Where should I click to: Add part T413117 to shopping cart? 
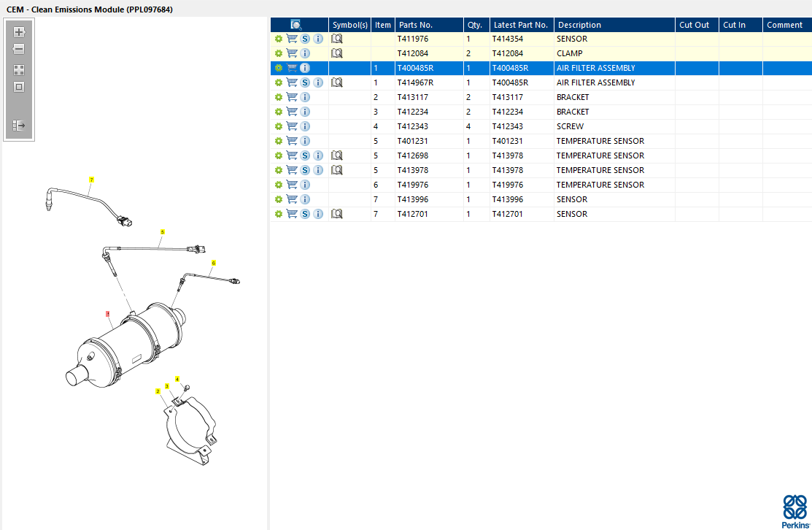click(292, 97)
